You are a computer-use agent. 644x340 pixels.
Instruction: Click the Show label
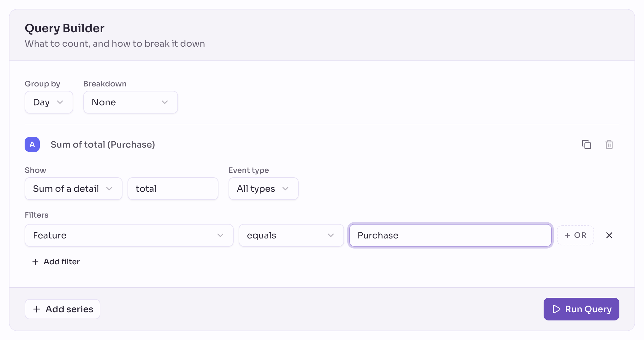(35, 170)
